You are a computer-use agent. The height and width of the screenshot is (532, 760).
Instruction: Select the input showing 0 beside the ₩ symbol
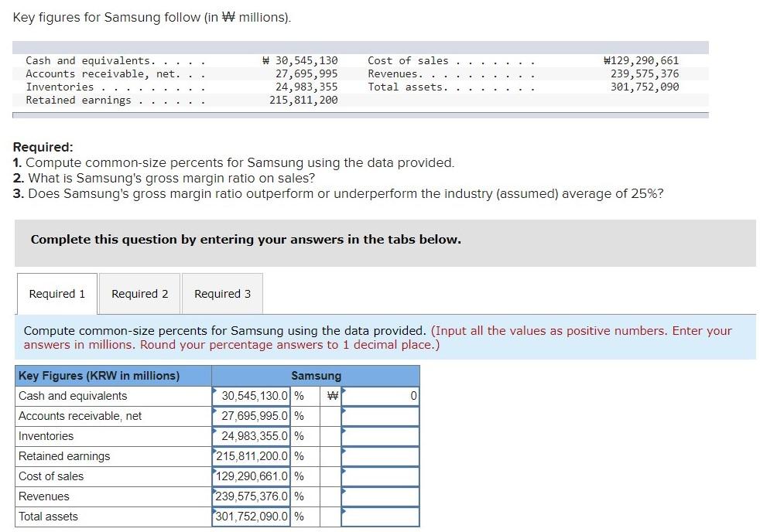click(x=381, y=396)
